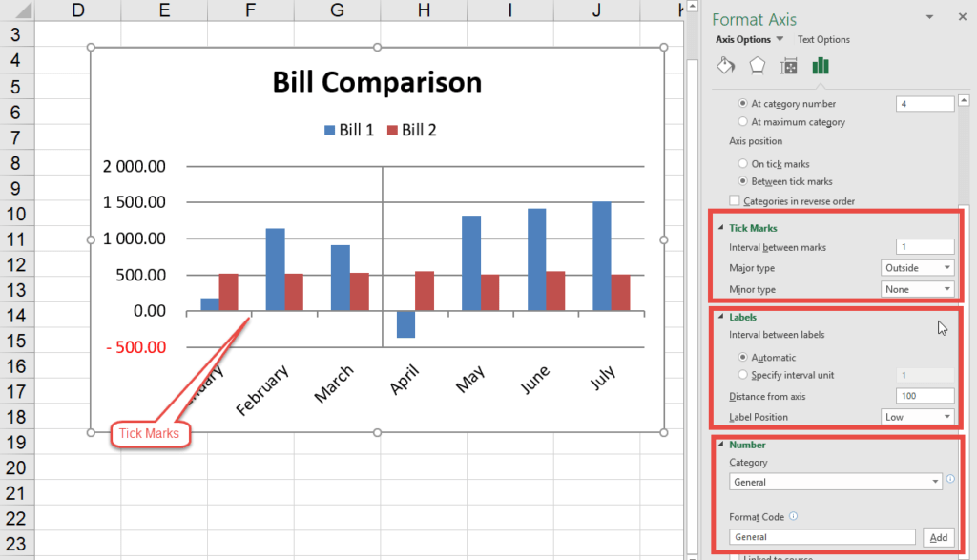Image resolution: width=977 pixels, height=560 pixels.
Task: Select the Fill & Line icon
Action: pyautogui.click(x=725, y=65)
